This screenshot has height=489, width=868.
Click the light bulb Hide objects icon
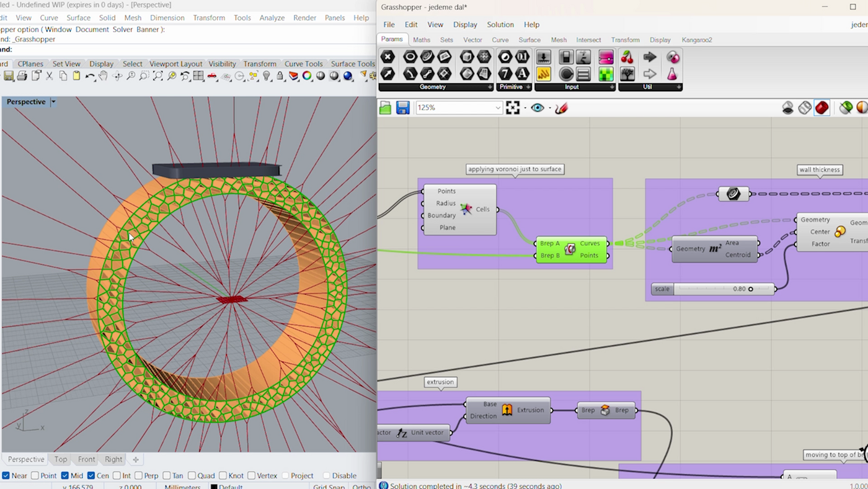(x=267, y=76)
